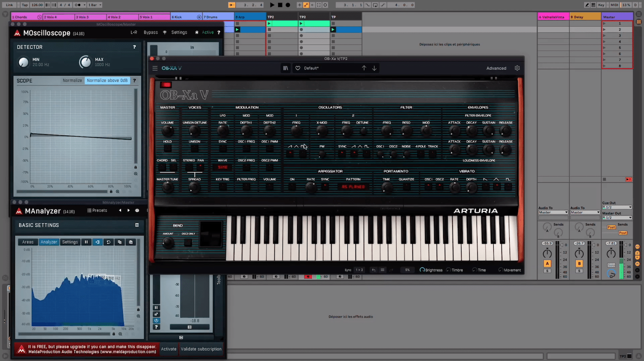The image size is (644, 361).
Task: Toggle the portamento Quantize switch
Action: point(406,187)
